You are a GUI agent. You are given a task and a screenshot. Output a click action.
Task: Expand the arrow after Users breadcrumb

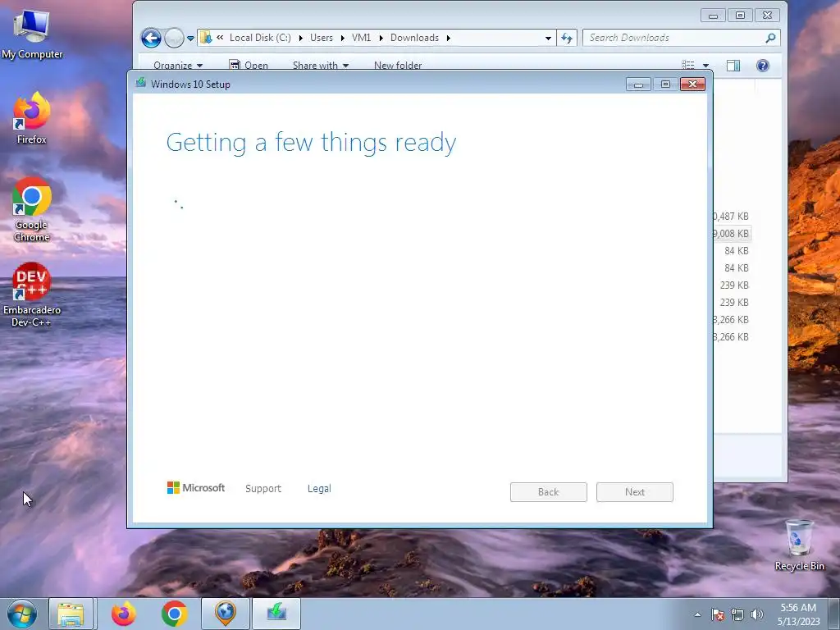(342, 38)
